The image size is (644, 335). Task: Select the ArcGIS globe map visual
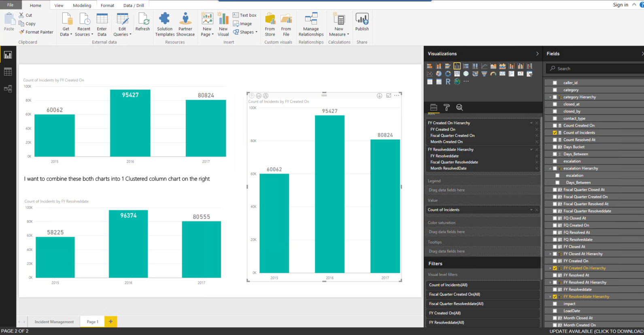(x=457, y=81)
